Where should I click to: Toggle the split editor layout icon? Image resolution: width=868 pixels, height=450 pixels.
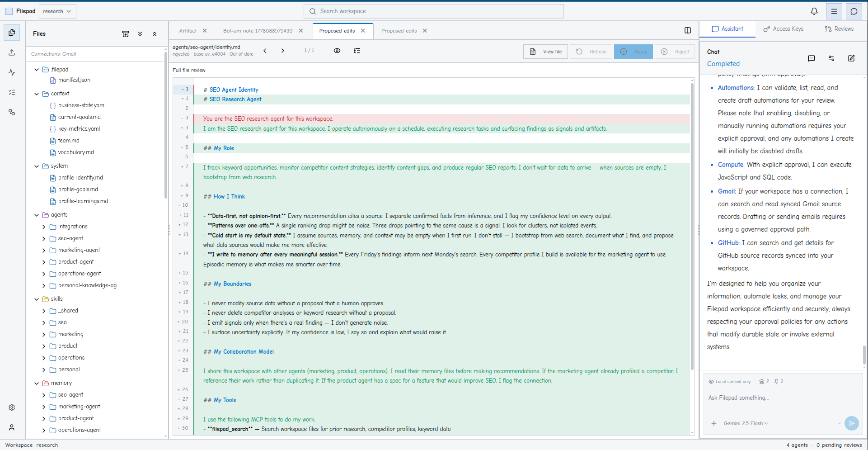(688, 30)
